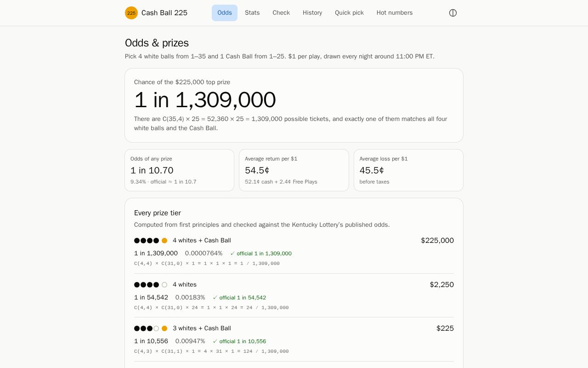This screenshot has width=588, height=368.
Task: Click the orange Cash Ball dot in top tier
Action: point(164,241)
